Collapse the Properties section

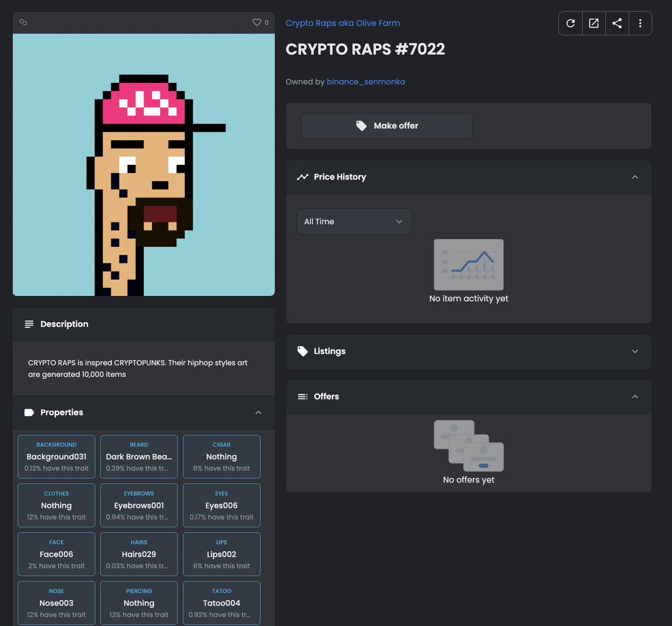click(258, 412)
